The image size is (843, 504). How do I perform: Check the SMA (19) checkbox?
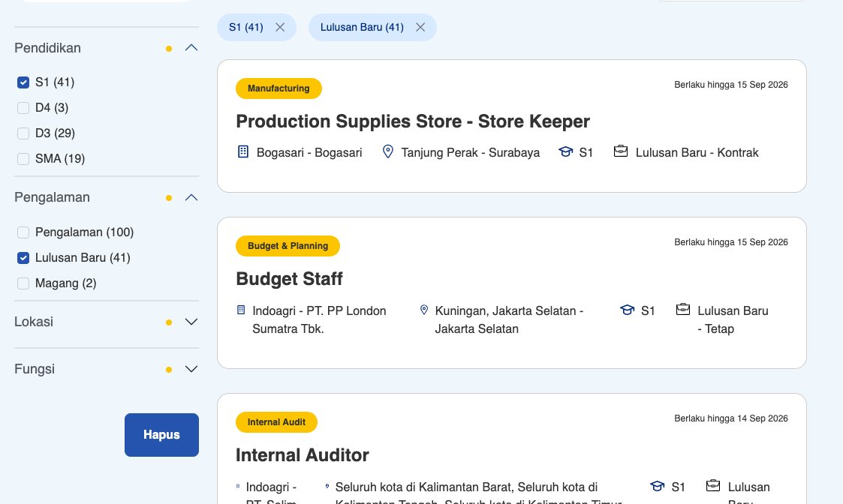pyautogui.click(x=23, y=159)
